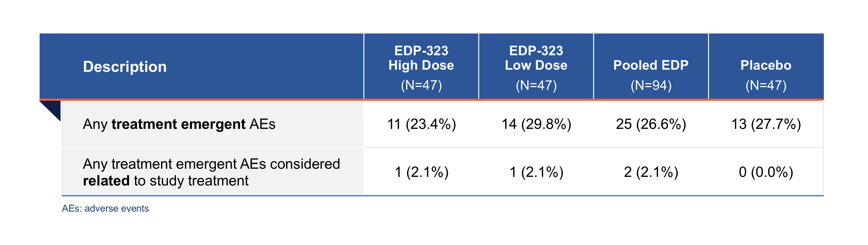Click "Any treatment emergent AEs considered" text

(211, 164)
